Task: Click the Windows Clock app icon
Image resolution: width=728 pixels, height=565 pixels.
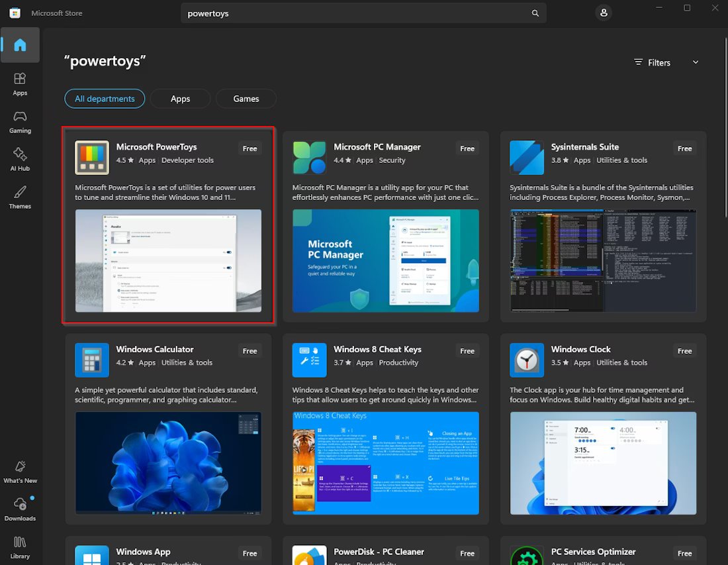Action: click(527, 360)
